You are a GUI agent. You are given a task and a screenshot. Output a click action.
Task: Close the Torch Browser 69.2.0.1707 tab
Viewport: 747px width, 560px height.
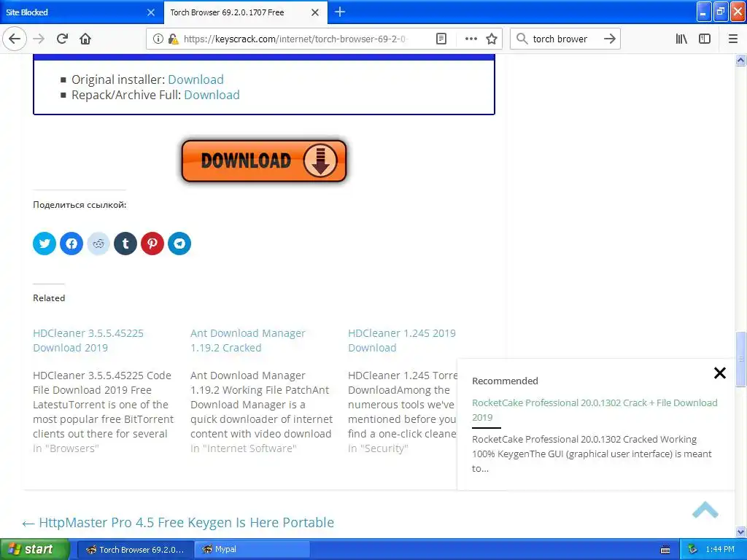315,12
